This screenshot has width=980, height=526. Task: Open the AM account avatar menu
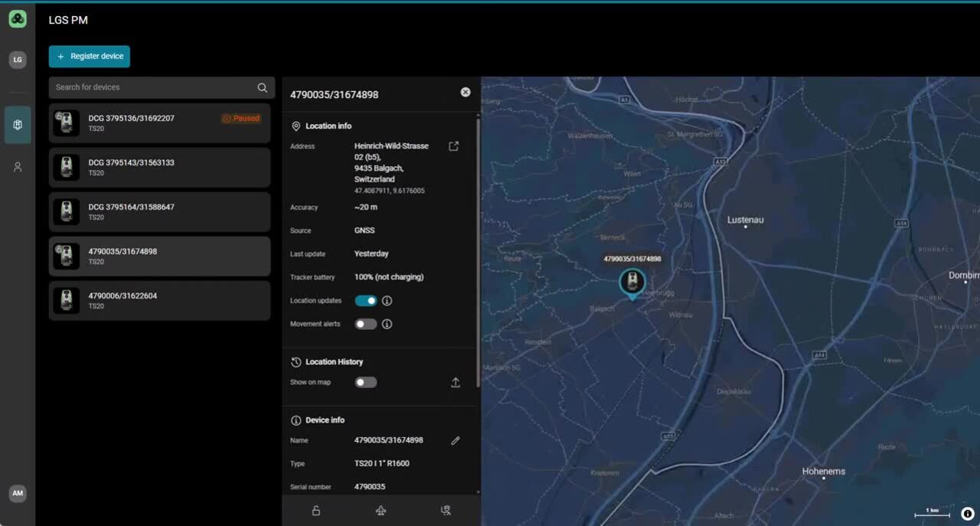(18, 494)
